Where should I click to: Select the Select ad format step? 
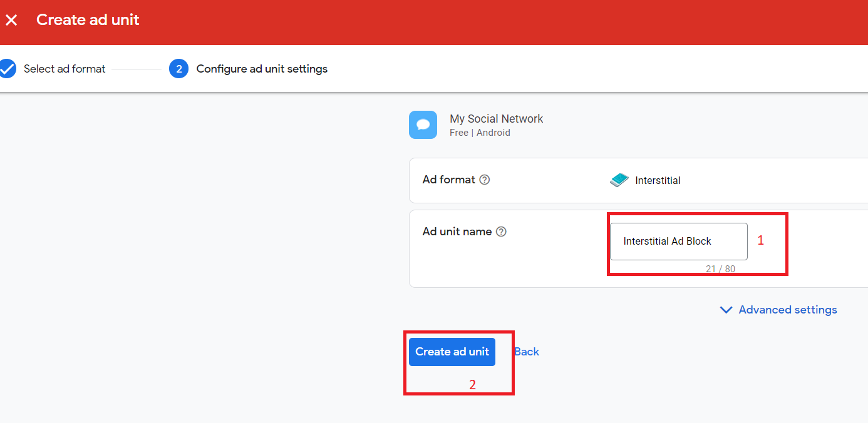65,69
